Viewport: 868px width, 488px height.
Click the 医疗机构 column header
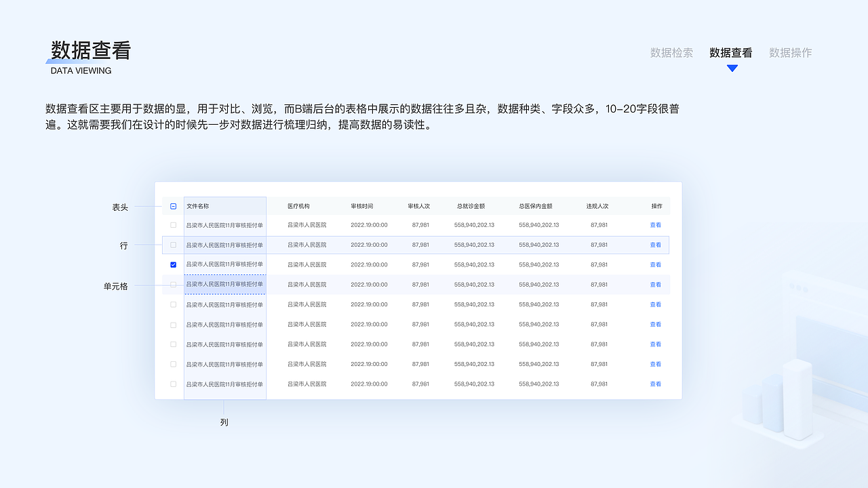point(299,206)
